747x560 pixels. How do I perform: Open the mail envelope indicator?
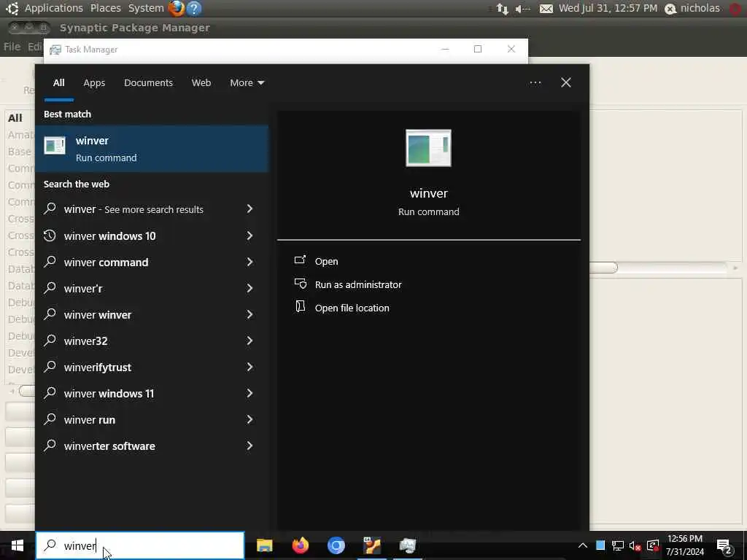(x=546, y=9)
